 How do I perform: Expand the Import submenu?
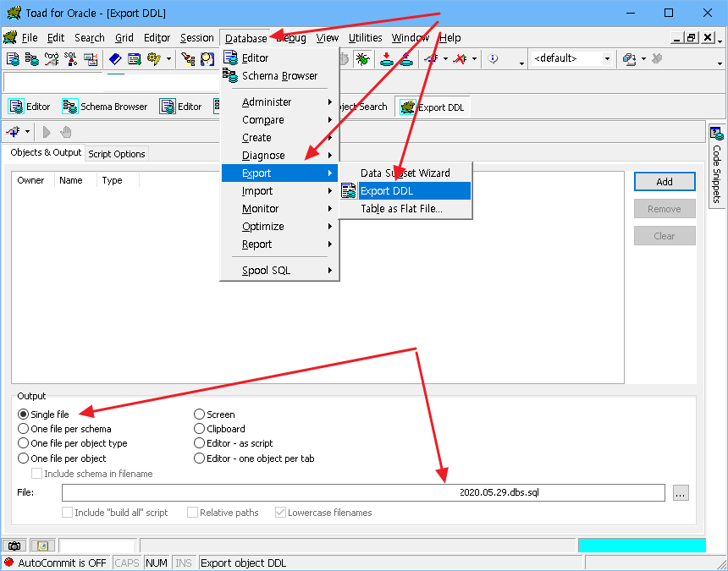coord(279,190)
